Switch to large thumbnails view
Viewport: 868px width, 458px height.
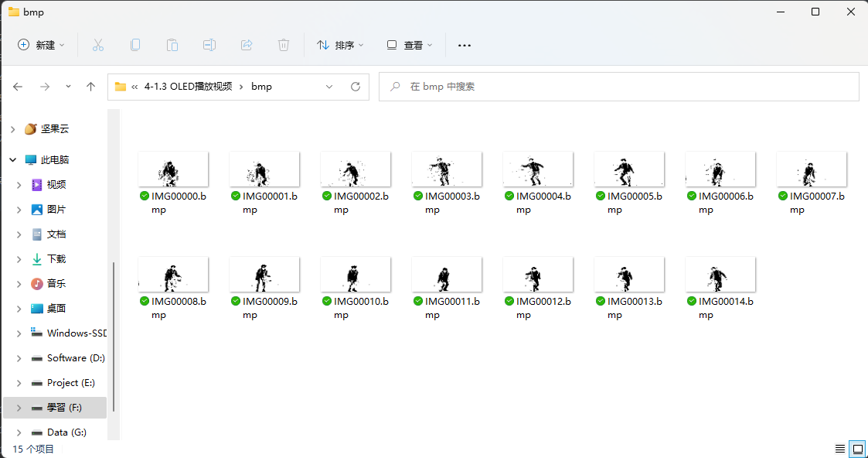(856, 449)
